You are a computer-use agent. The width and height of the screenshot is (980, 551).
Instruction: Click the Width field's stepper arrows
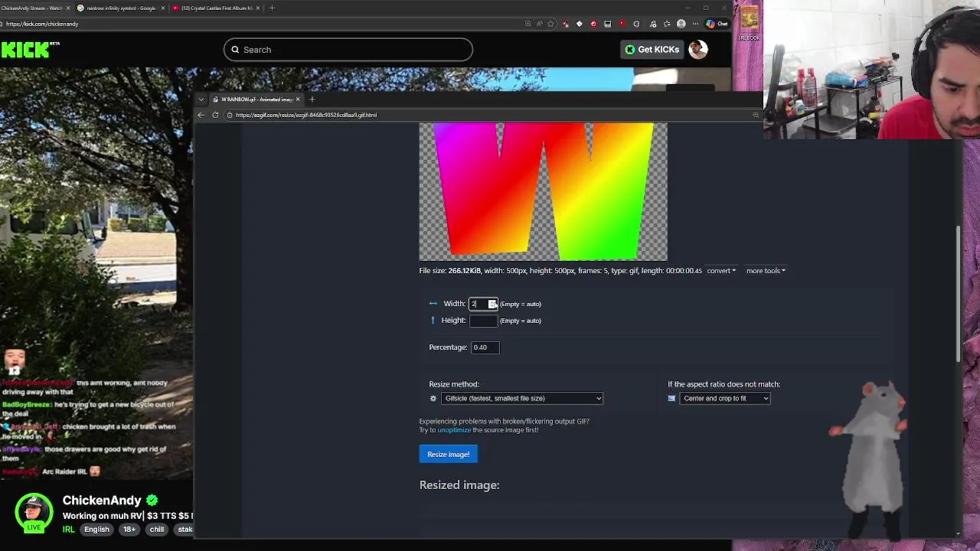coord(493,304)
